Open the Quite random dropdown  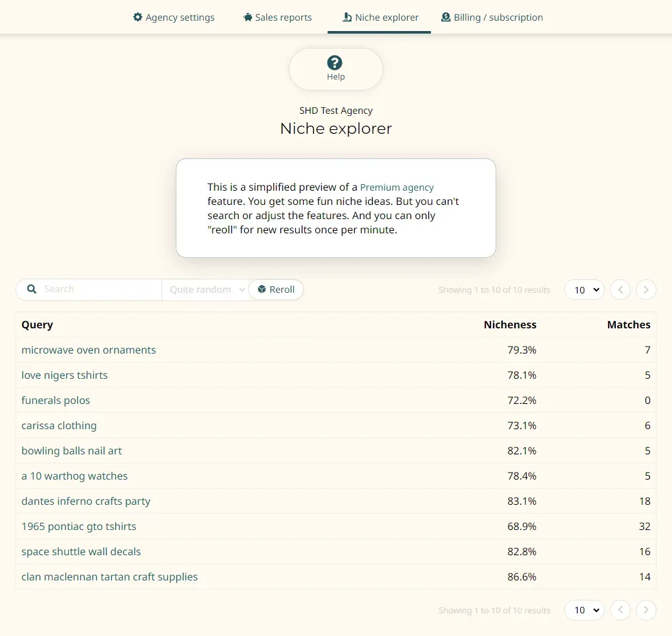point(205,290)
